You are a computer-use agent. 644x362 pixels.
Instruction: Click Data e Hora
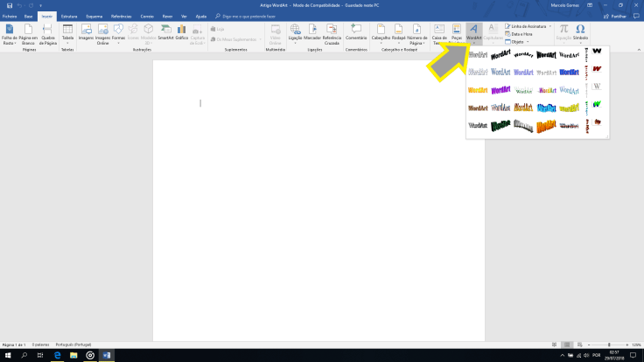521,33
